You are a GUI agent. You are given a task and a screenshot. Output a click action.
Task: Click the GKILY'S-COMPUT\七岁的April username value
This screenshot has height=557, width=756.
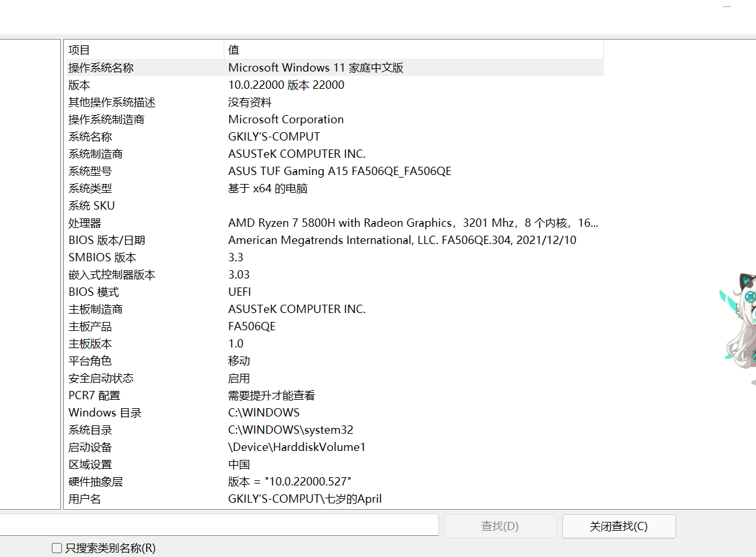click(305, 499)
